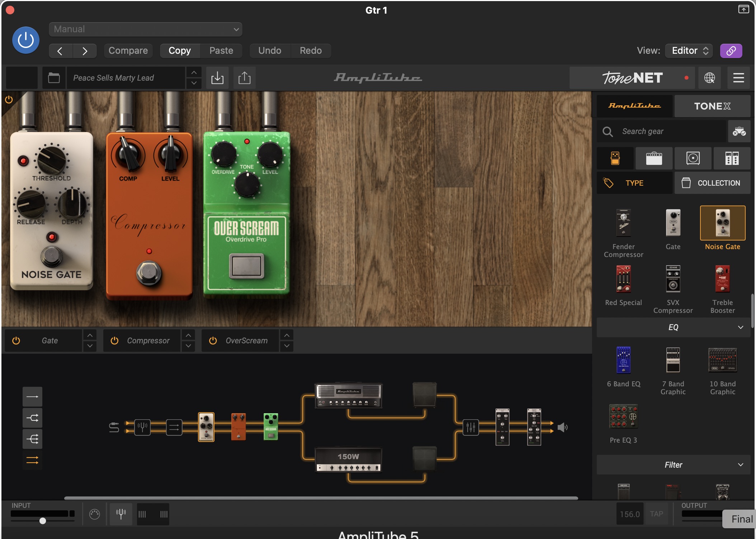Select the rack effects category icon

pyautogui.click(x=732, y=158)
